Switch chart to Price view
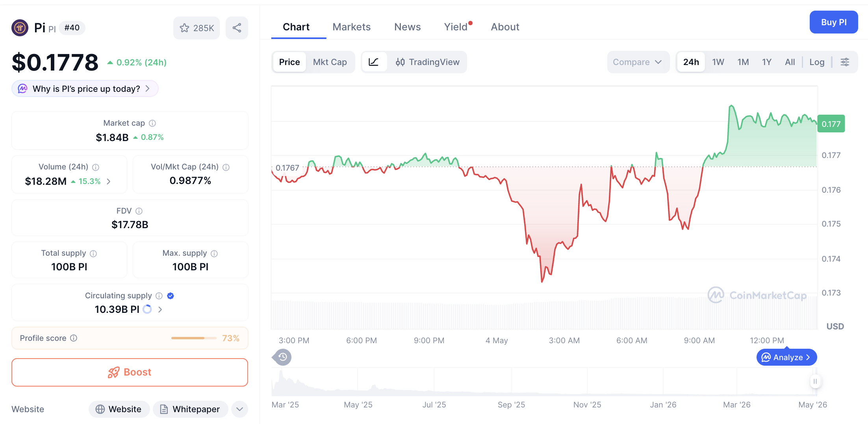This screenshot has width=868, height=424. click(x=289, y=62)
